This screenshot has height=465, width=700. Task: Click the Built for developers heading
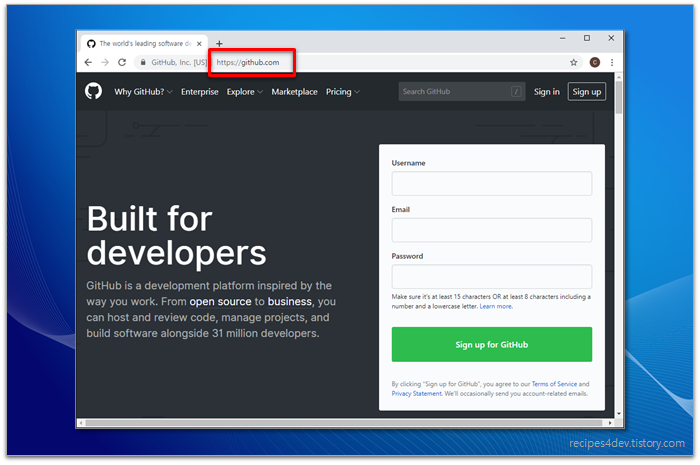pos(176,236)
